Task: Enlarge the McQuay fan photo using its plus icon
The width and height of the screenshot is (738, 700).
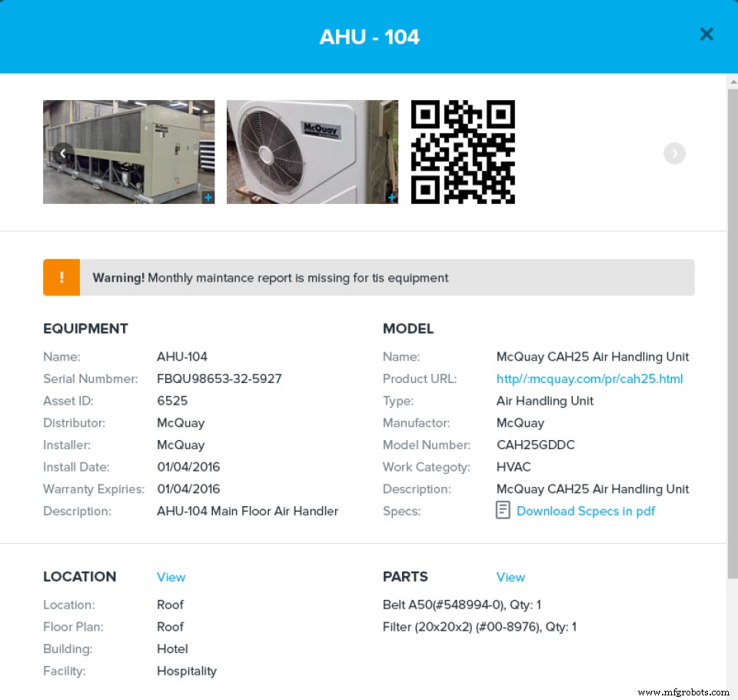Action: [x=391, y=197]
